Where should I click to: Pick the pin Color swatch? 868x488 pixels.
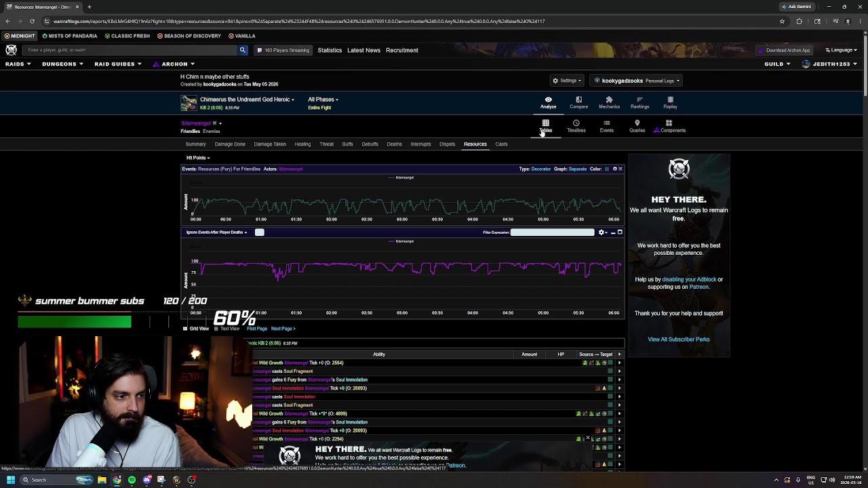coord(607,169)
